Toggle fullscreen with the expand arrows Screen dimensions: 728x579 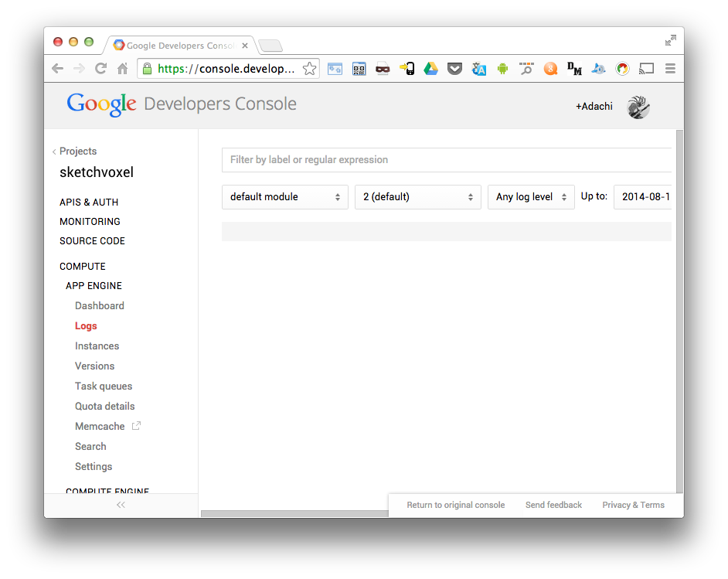(671, 40)
